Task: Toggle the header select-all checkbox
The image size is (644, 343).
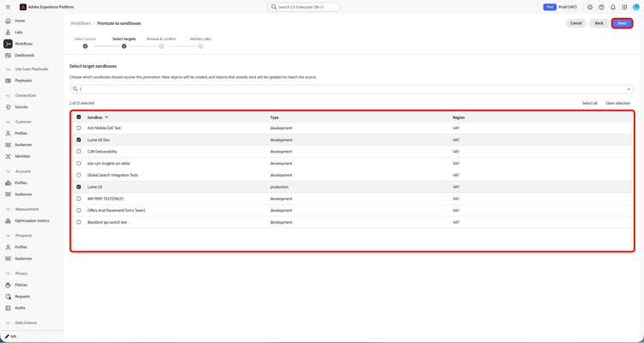Action: pos(79,117)
